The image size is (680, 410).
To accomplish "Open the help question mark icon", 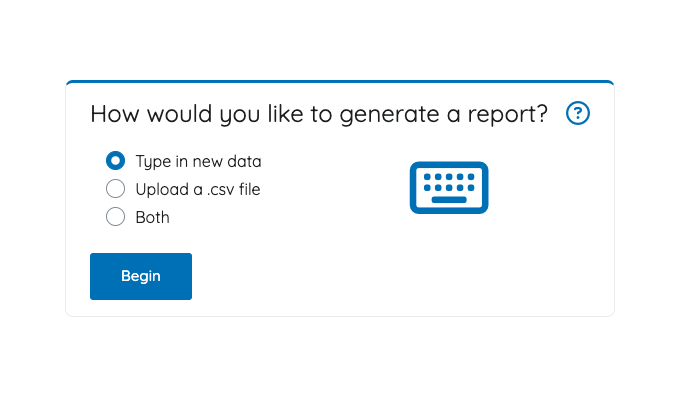I will click(577, 113).
